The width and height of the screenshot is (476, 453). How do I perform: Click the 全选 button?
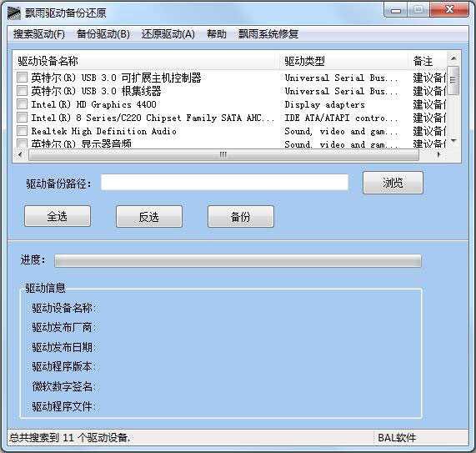(58, 216)
